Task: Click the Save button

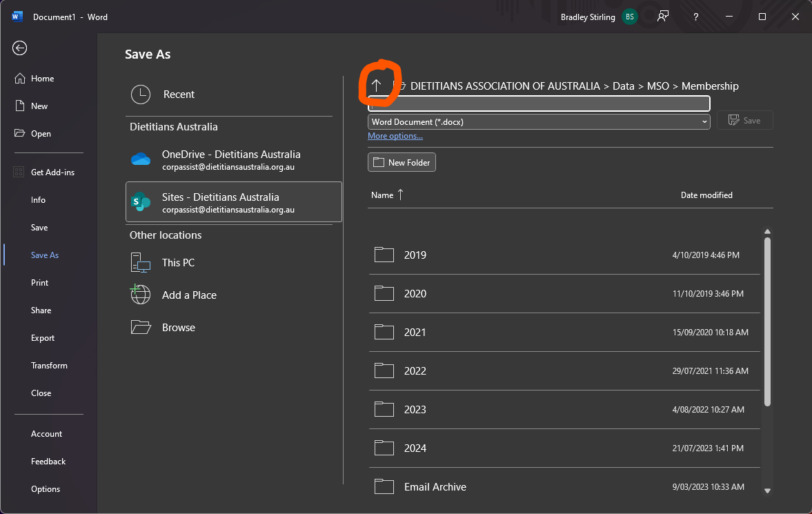Action: (x=744, y=119)
